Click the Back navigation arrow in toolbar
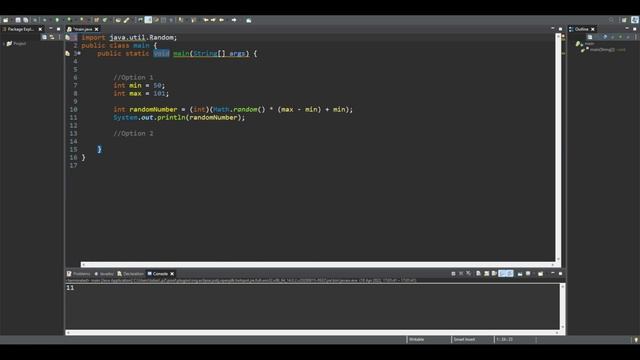This screenshot has height=360, width=640. click(x=222, y=20)
